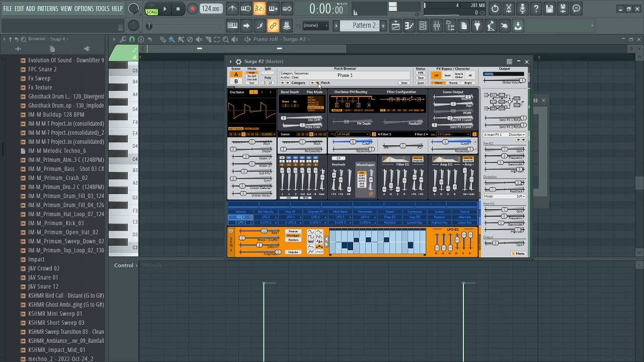Open the piano roll menu arrow
This screenshot has width=644, height=362.
114,39
